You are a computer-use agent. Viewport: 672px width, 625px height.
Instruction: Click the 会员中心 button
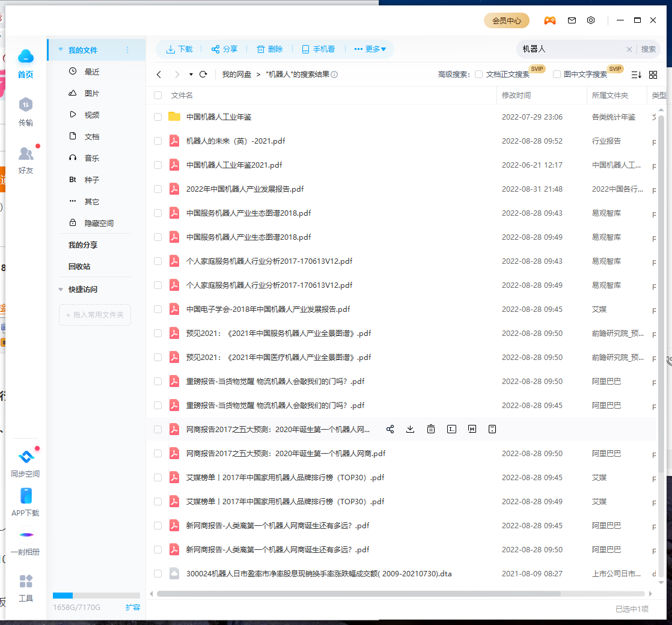click(507, 20)
